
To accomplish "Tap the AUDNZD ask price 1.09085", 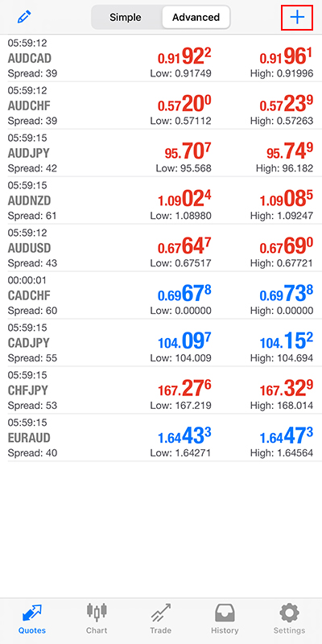I will (287, 199).
